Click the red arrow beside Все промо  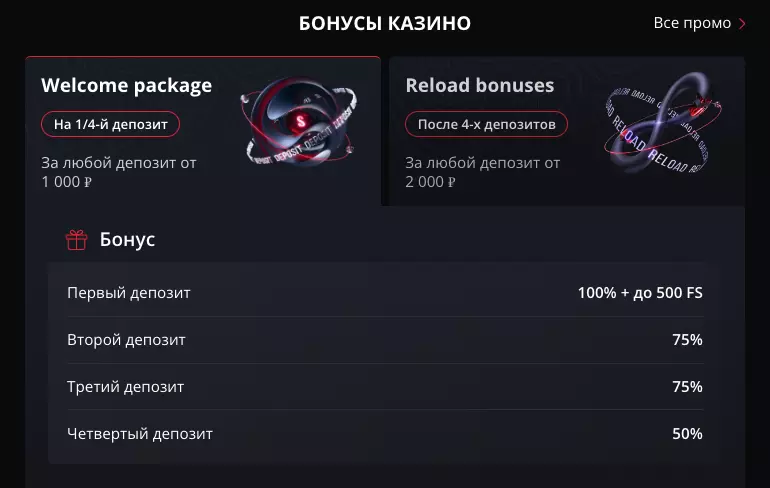742,23
